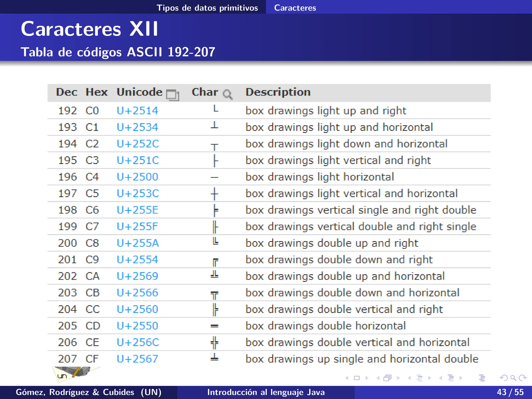Open the Tipos de datos primitivos section
The width and height of the screenshot is (532, 399).
(x=207, y=8)
